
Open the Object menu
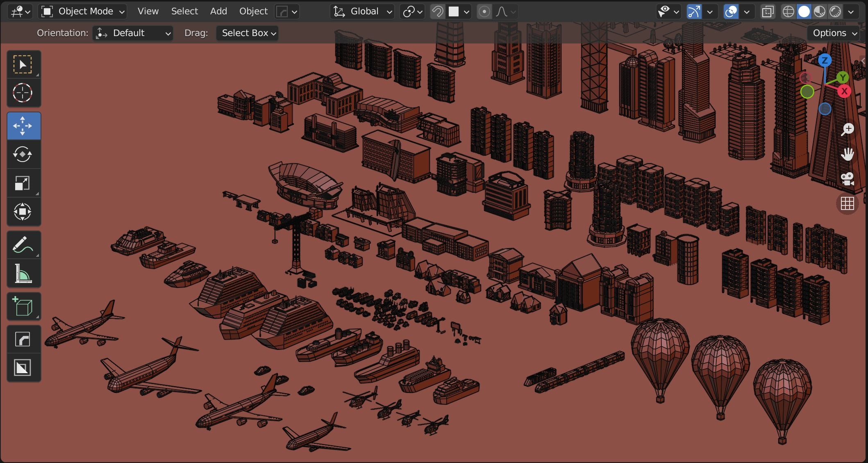click(253, 11)
